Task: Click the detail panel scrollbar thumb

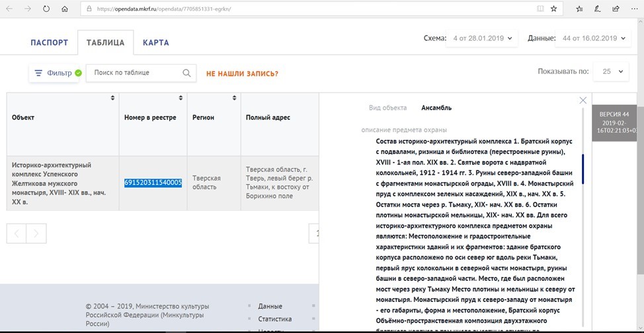Action: click(x=583, y=169)
